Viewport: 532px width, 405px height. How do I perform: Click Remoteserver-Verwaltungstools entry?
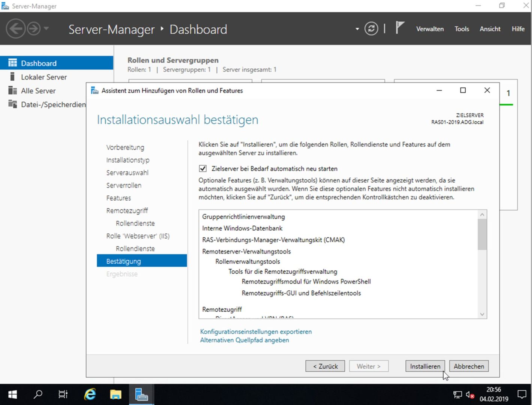coord(247,252)
